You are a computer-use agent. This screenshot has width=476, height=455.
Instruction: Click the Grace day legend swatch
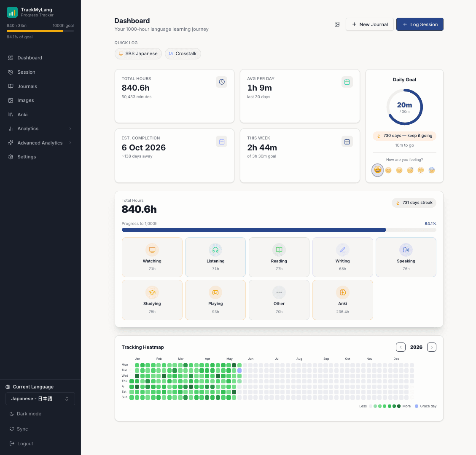point(417,406)
